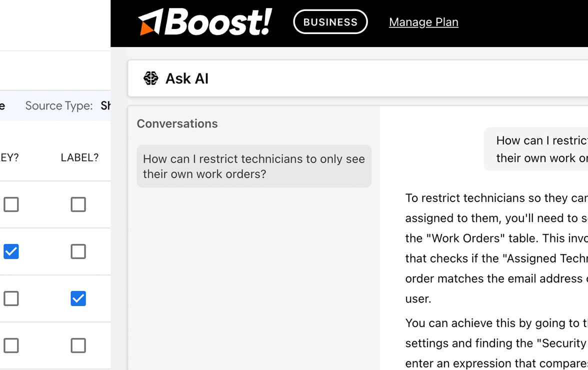Check the first row's LABEL checkbox

click(x=78, y=204)
